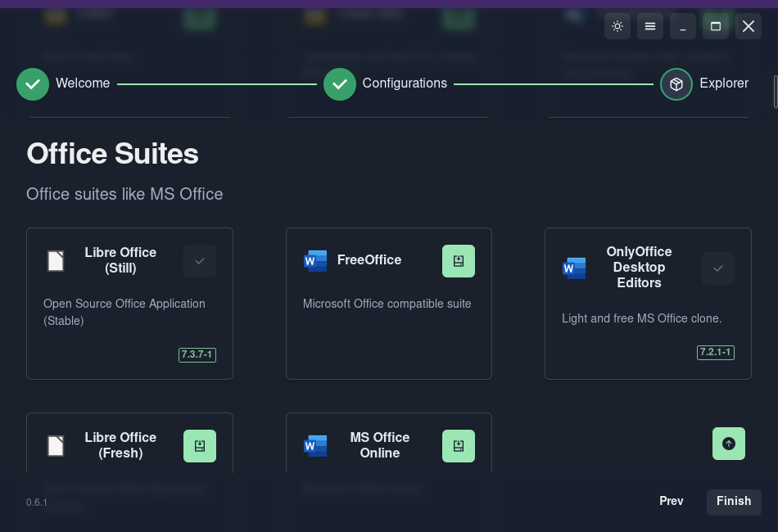The width and height of the screenshot is (778, 532).
Task: Go to the Welcome step checkmark
Action: tap(33, 84)
